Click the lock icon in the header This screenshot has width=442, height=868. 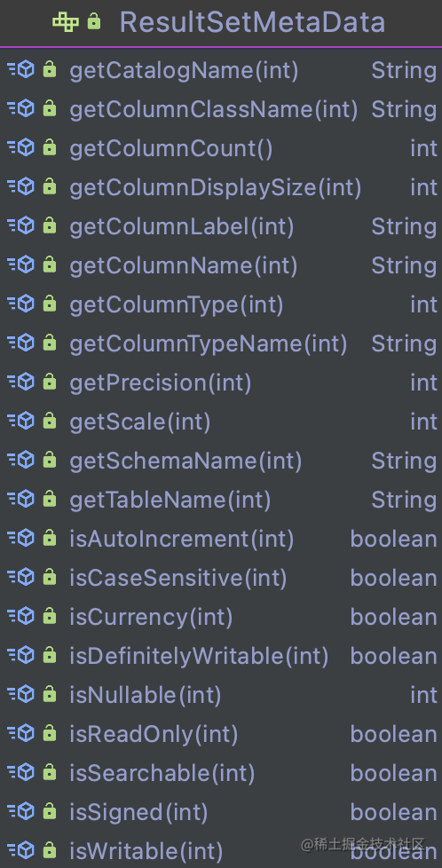93,21
